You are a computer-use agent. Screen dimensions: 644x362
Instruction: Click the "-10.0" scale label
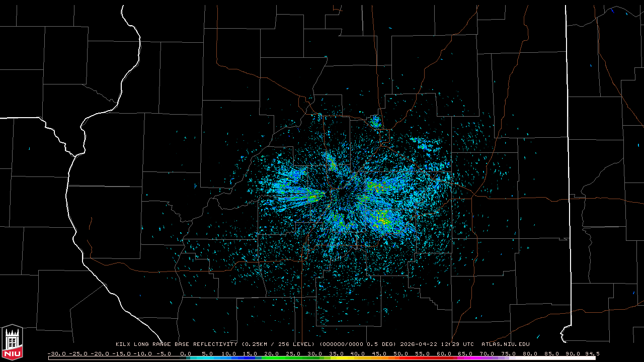point(142,353)
